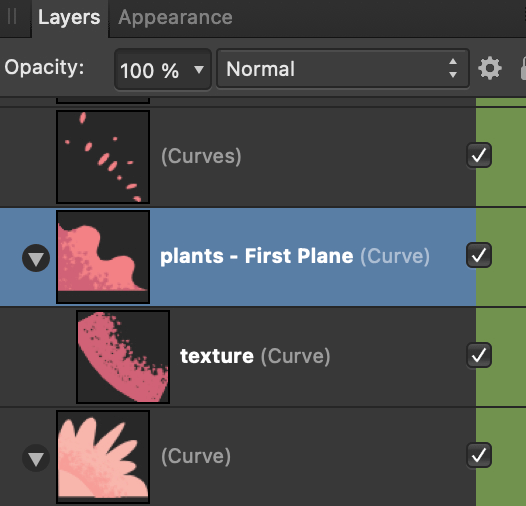526x506 pixels.
Task: Open the layer effects gear settings
Action: click(489, 68)
